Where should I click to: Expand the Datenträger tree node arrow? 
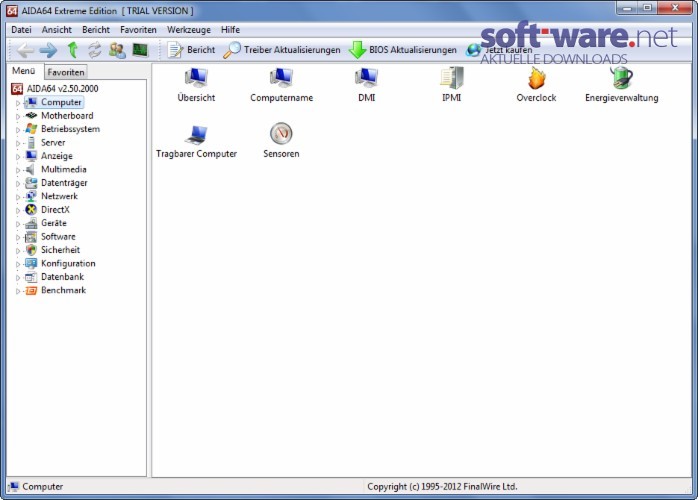(18, 183)
